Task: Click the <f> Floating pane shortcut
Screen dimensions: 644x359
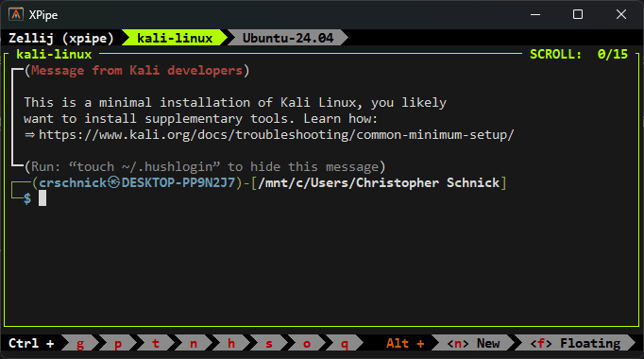Action: (575, 343)
